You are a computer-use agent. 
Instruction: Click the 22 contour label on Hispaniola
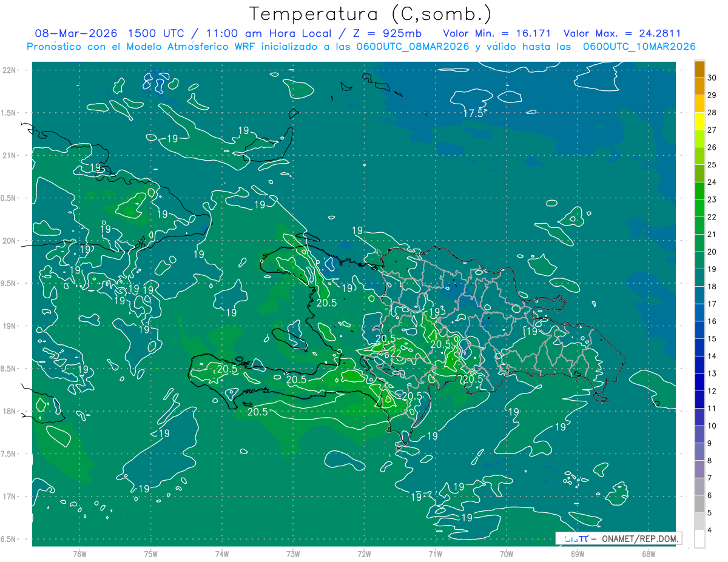point(395,353)
